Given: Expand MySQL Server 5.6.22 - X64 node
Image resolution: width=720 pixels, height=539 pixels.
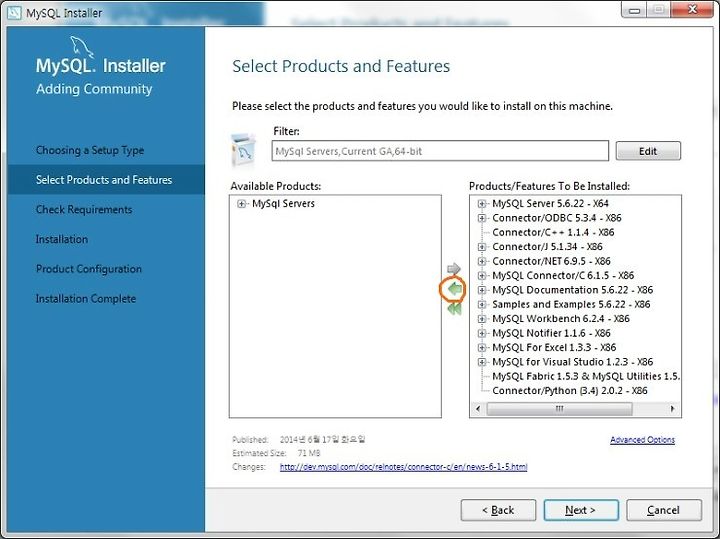Looking at the screenshot, I should click(482, 203).
